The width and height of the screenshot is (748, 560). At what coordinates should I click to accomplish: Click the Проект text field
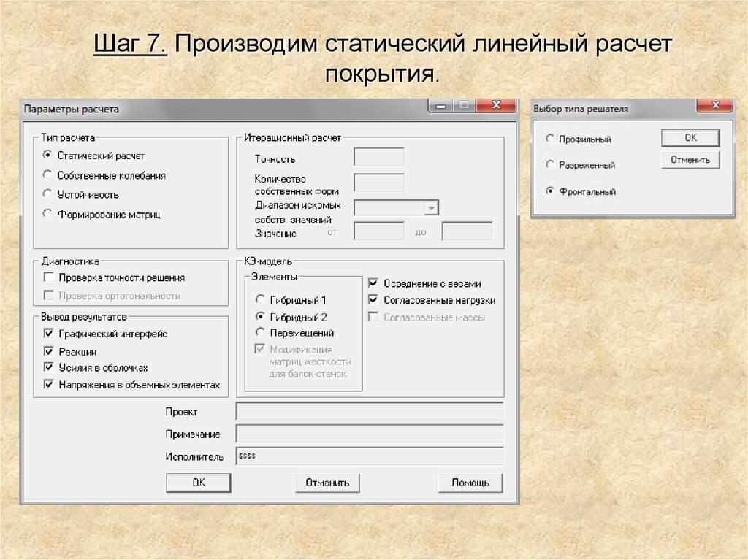click(x=370, y=411)
